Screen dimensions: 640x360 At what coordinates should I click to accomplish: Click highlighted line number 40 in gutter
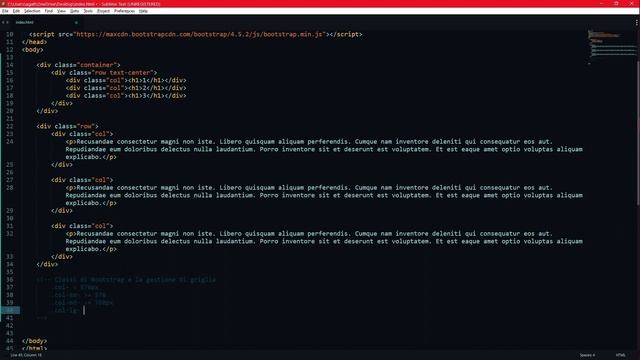pyautogui.click(x=9, y=310)
